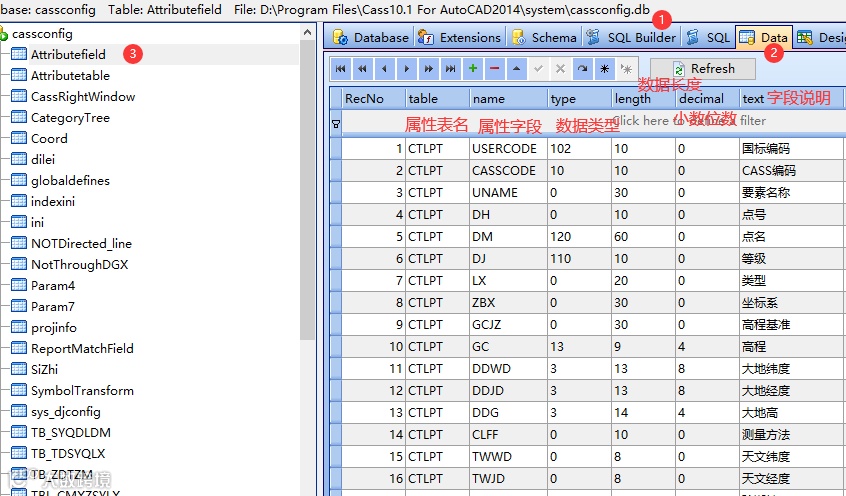
Task: Open globaldefines table
Action: point(70,181)
